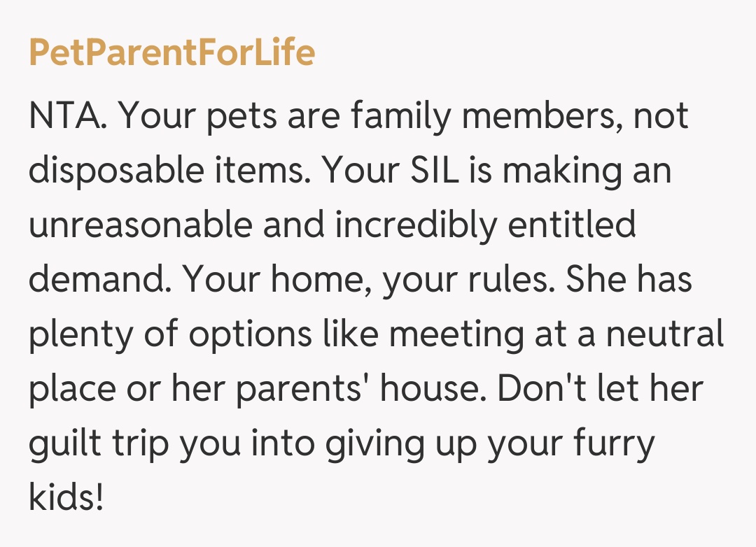Click the word "options" in the comment
The image size is (756, 547).
click(x=248, y=334)
